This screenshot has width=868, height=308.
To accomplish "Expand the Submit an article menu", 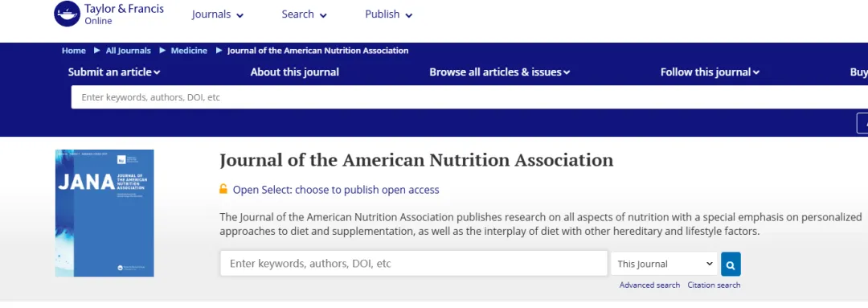I will [114, 72].
